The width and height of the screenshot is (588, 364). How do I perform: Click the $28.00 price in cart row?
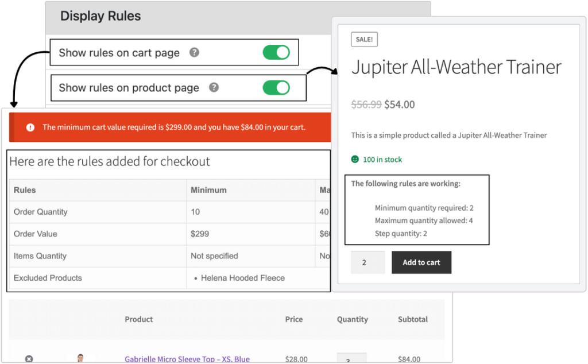(296, 359)
